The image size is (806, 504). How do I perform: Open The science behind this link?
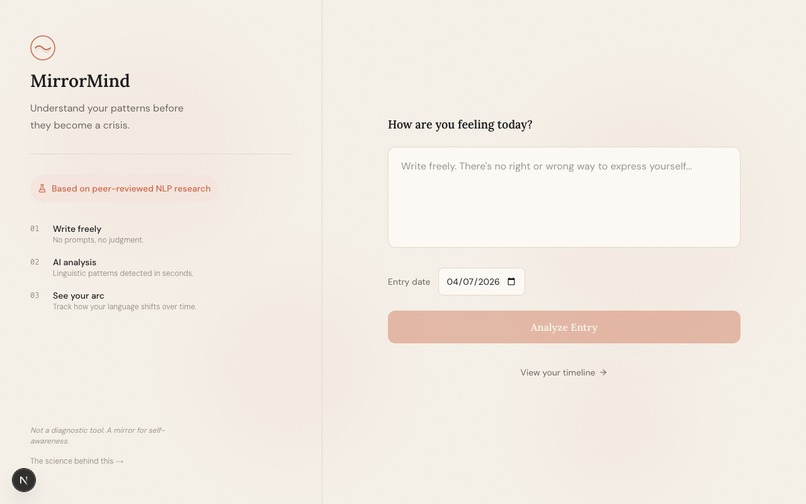(72, 461)
